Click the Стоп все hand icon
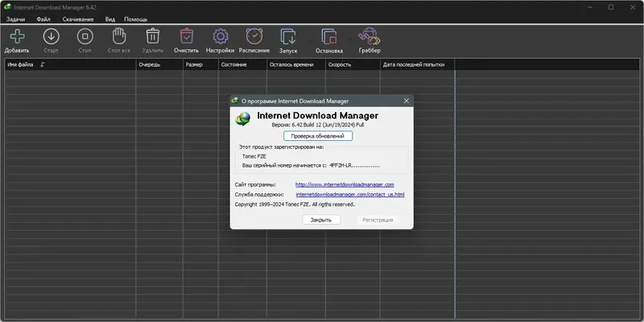The image size is (644, 322). coord(118,36)
